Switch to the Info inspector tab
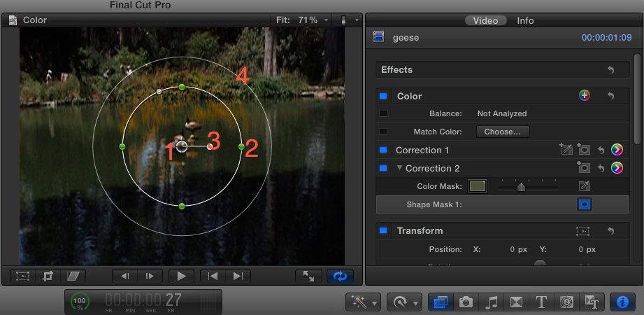The width and height of the screenshot is (644, 315). coord(525,20)
